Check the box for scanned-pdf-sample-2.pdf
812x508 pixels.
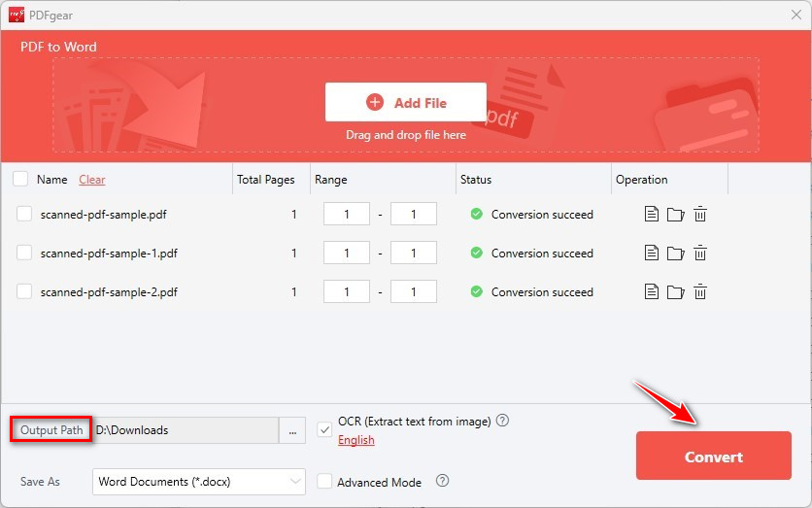tap(24, 291)
